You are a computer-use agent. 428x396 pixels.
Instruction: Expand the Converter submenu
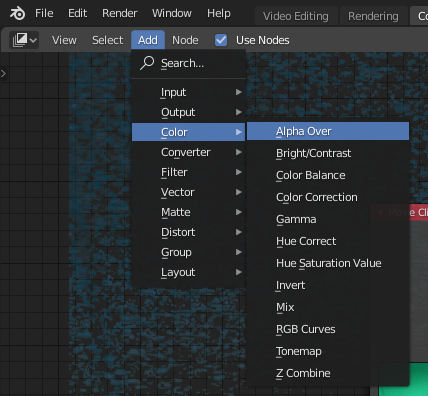(189, 152)
